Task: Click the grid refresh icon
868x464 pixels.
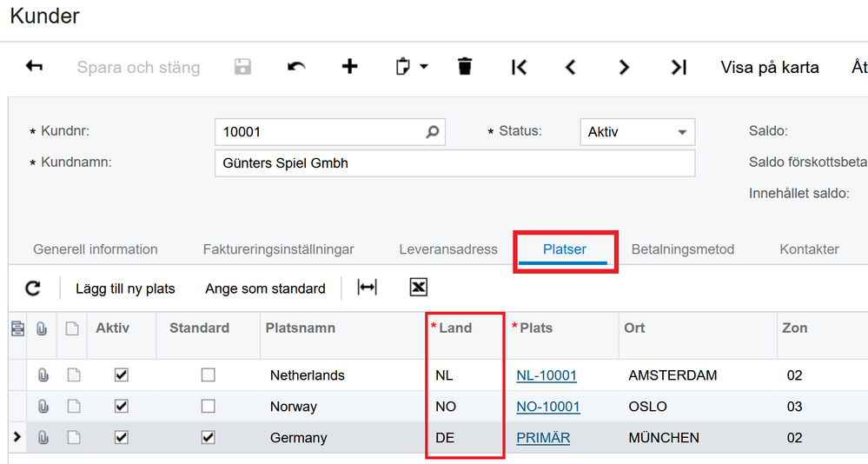Action: (x=33, y=288)
